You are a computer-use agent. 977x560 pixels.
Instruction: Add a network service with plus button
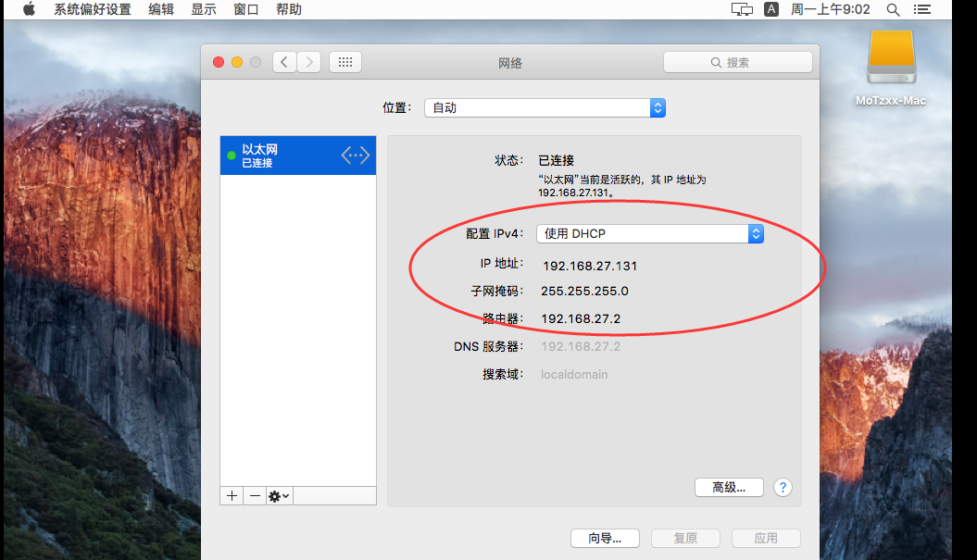pyautogui.click(x=232, y=496)
